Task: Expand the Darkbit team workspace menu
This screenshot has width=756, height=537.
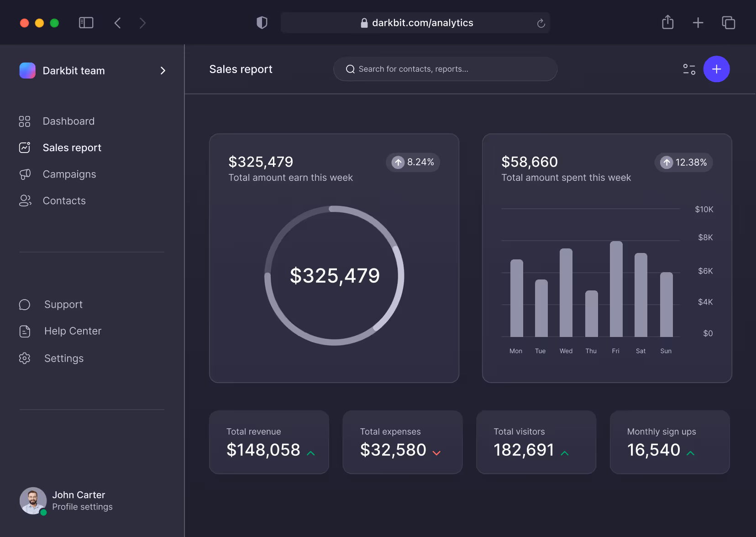Action: (x=163, y=71)
